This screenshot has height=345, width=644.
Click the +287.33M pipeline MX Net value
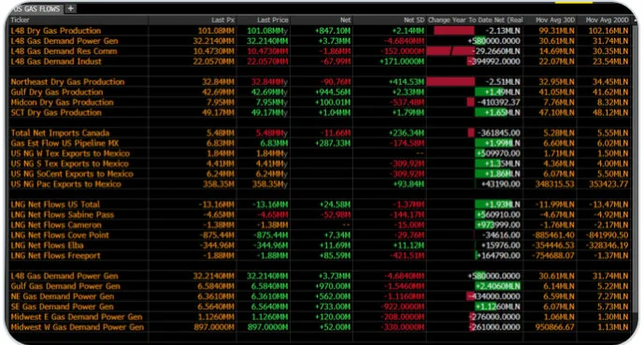click(x=333, y=143)
